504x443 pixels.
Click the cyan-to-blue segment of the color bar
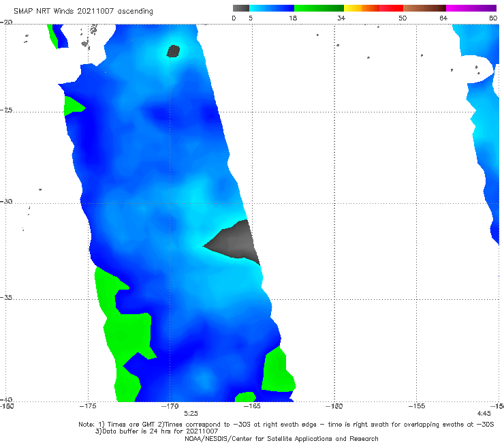272,8
